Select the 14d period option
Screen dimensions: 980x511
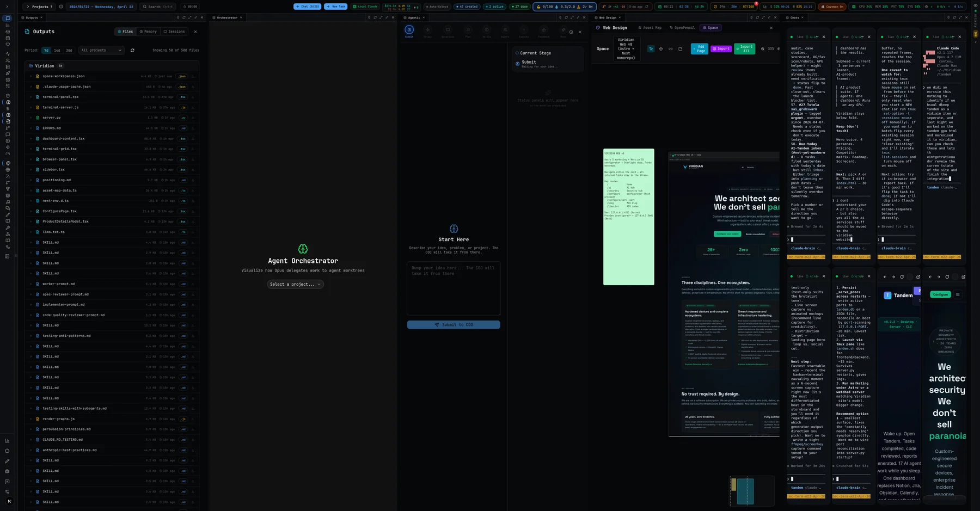(57, 50)
